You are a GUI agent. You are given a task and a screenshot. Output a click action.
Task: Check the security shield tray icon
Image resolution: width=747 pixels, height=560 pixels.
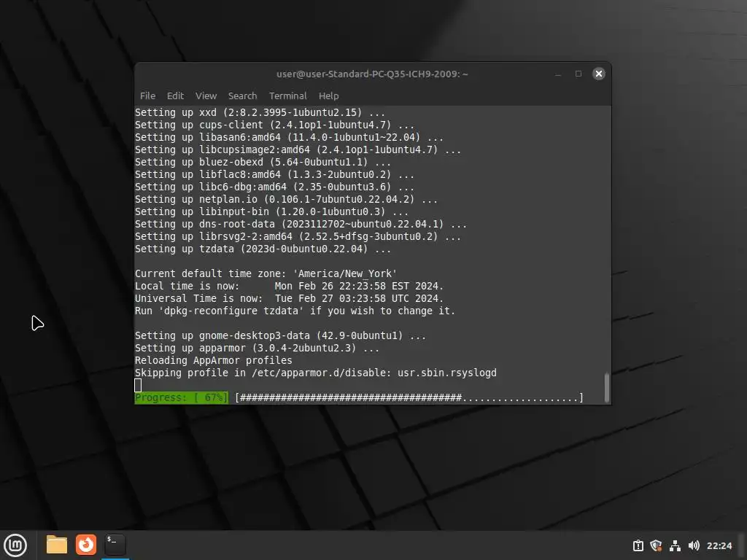(x=656, y=545)
